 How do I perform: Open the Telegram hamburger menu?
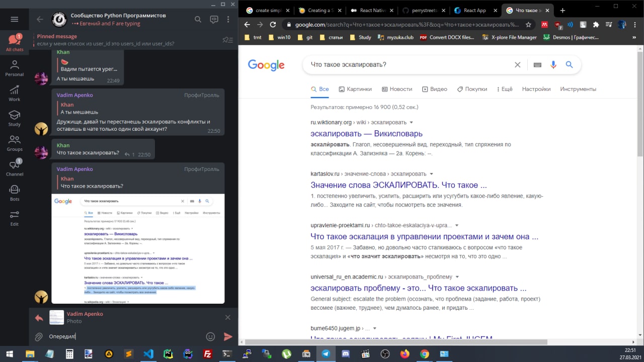14,19
